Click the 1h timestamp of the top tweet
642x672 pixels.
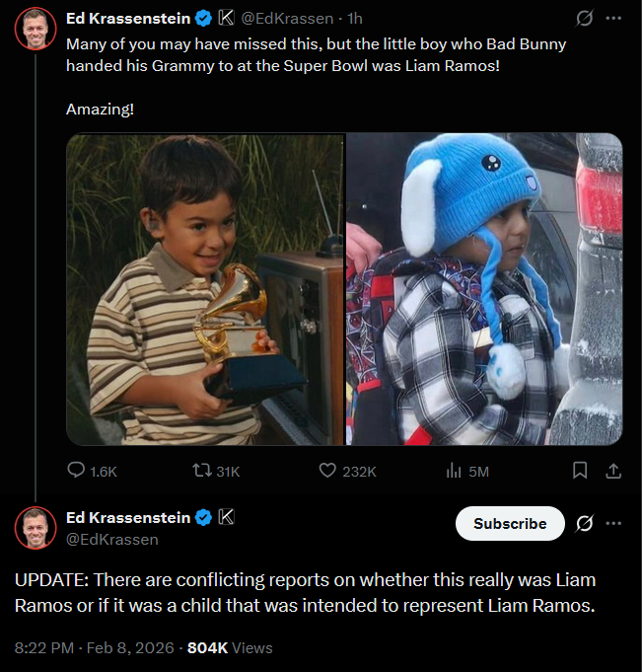355,19
